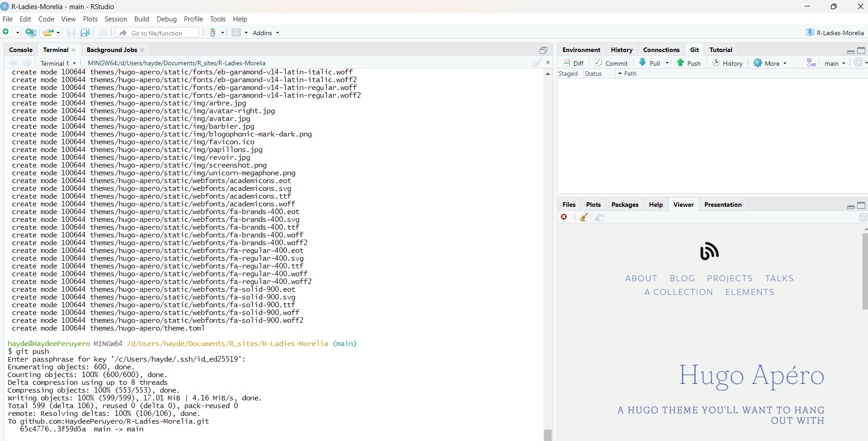The image size is (868, 441).
Task: Refresh the Git pane
Action: point(858,63)
